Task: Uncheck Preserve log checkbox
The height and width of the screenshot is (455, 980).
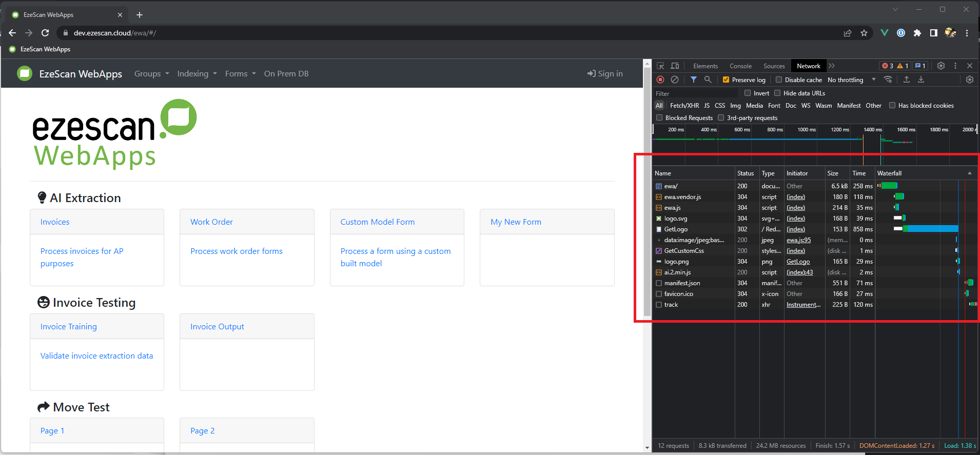Action: click(726, 80)
